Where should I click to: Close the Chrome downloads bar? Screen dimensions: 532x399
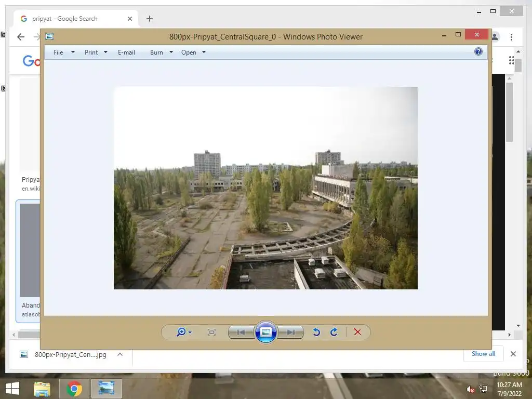click(513, 354)
